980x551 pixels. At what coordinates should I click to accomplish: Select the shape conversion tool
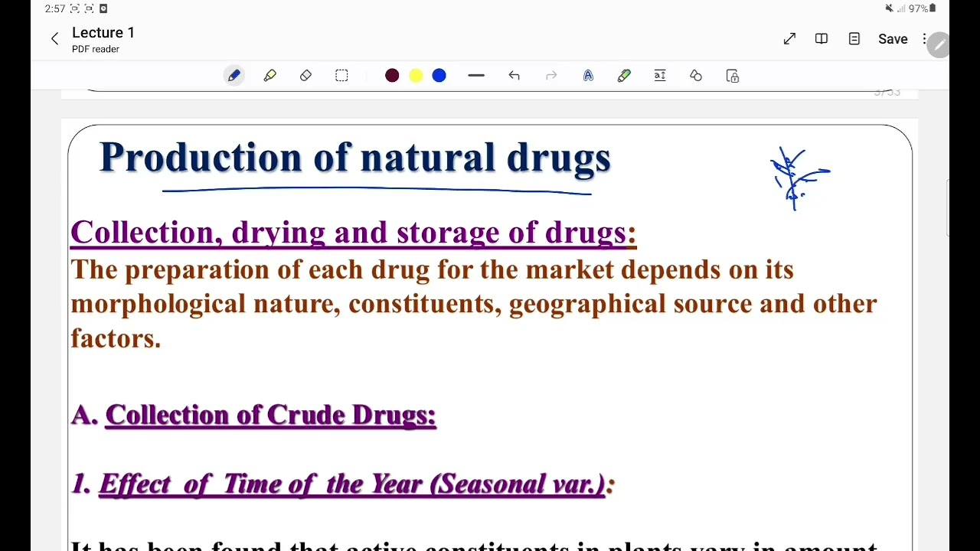[x=696, y=76]
